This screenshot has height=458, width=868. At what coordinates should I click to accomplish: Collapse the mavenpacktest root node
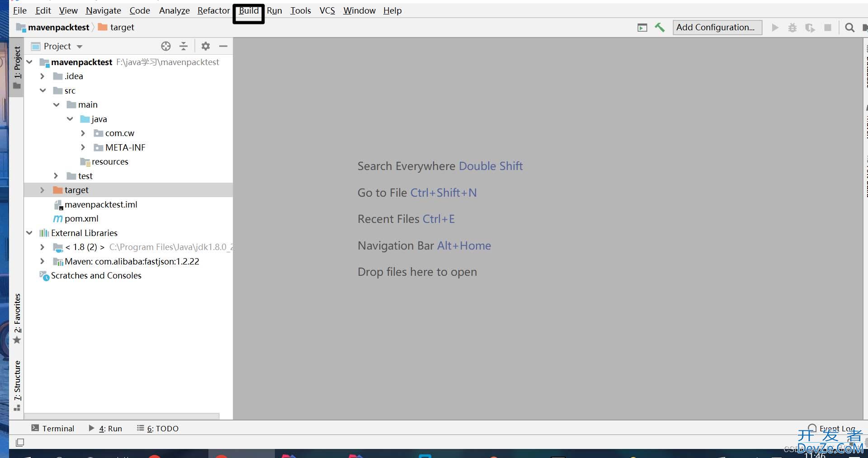(29, 62)
